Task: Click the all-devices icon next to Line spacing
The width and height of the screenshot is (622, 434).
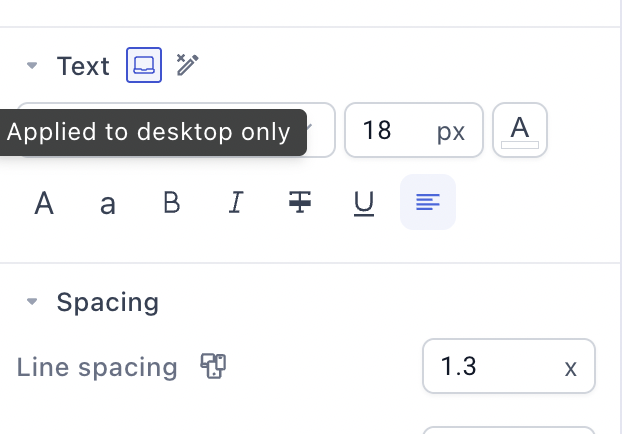Action: 213,366
